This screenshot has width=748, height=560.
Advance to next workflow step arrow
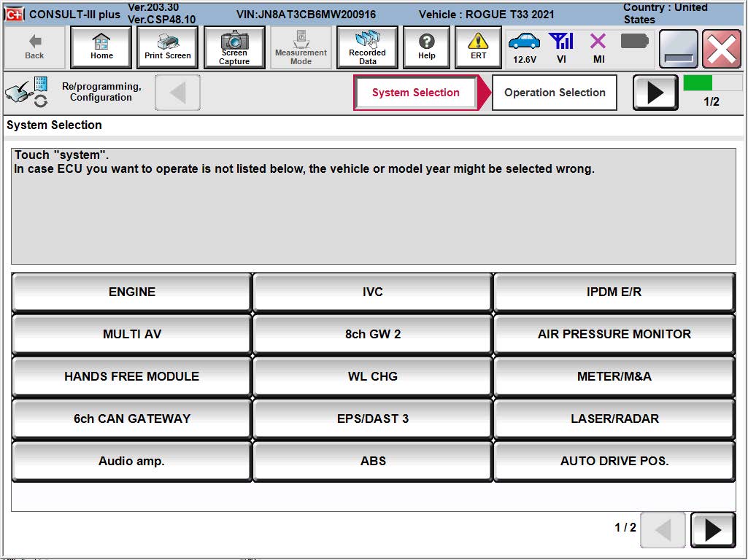pyautogui.click(x=655, y=93)
